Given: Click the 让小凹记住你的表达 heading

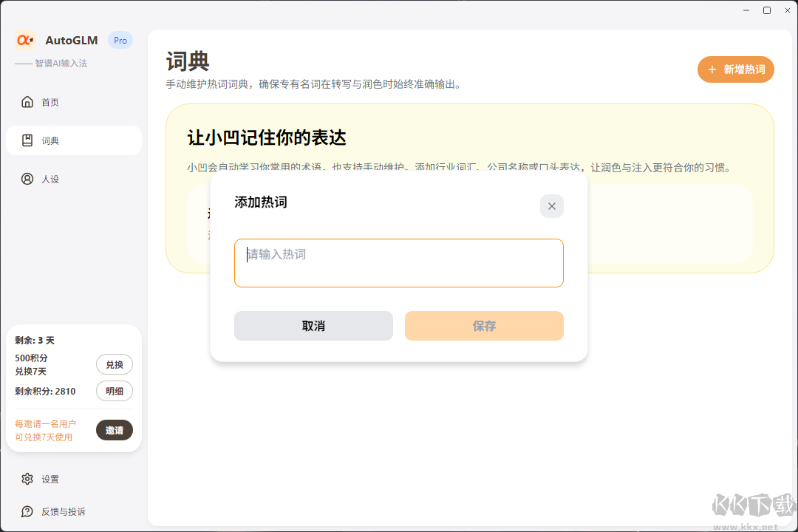Looking at the screenshot, I should [267, 137].
